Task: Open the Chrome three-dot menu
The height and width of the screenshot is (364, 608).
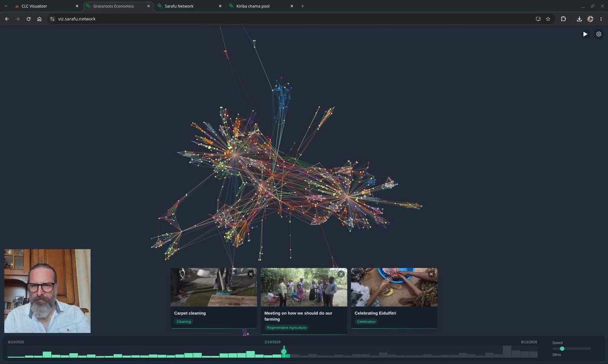Action: 601,19
